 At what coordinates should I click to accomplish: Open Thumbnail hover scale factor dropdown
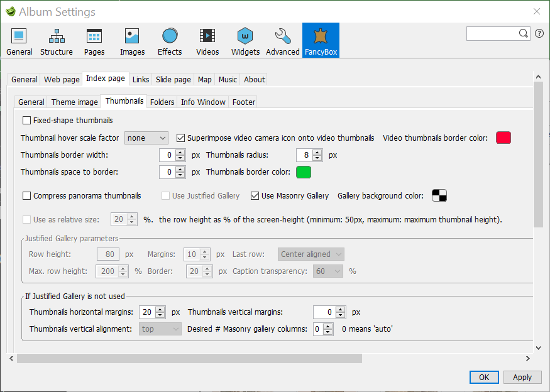pos(146,138)
